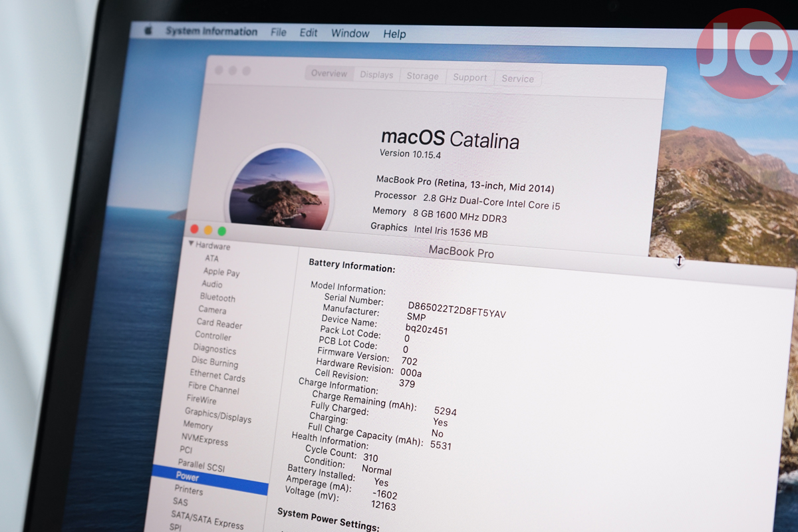Viewport: 798px width, 532px height.
Task: Select SATA/SATA Express in the sidebar
Action: tap(207, 521)
